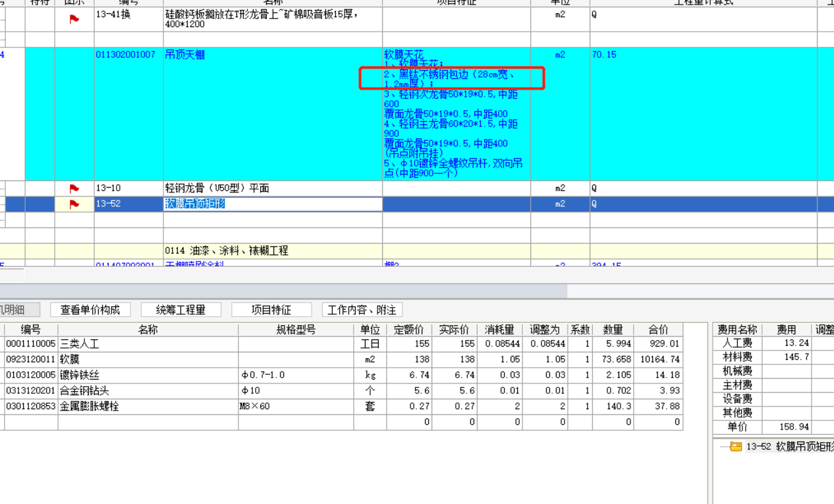Select item code 011302001007
This screenshot has width=834, height=504.
[x=126, y=55]
